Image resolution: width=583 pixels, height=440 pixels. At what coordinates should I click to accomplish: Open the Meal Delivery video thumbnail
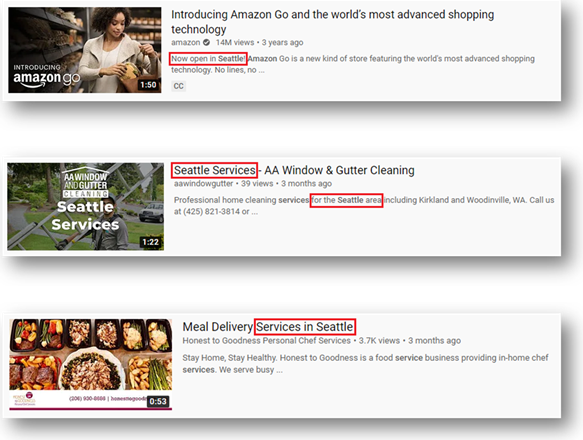pos(91,364)
